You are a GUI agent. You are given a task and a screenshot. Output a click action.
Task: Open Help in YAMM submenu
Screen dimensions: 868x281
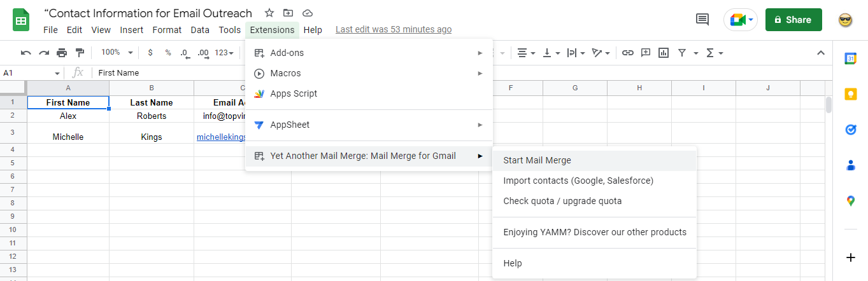pos(594,263)
